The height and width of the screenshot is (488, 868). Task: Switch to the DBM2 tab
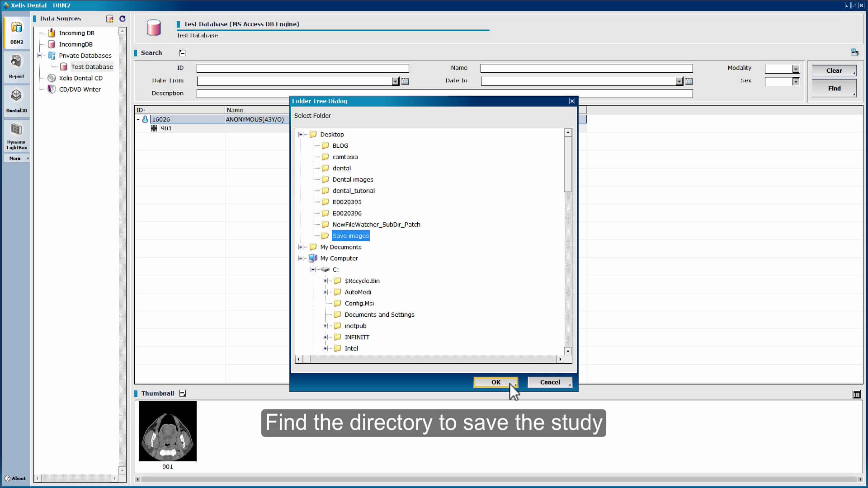coord(16,32)
